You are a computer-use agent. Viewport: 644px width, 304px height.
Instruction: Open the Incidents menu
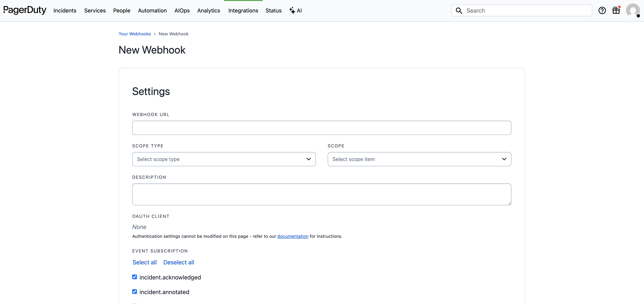pos(65,10)
